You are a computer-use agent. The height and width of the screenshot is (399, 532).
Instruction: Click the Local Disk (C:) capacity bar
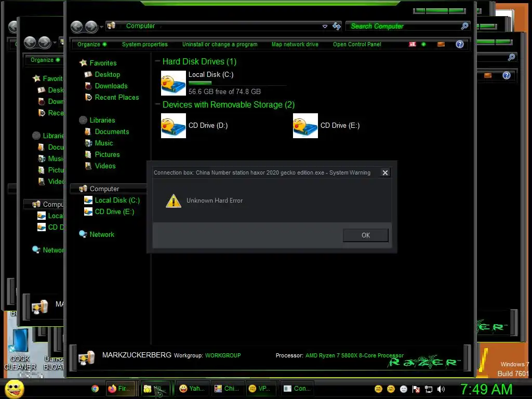(x=237, y=83)
